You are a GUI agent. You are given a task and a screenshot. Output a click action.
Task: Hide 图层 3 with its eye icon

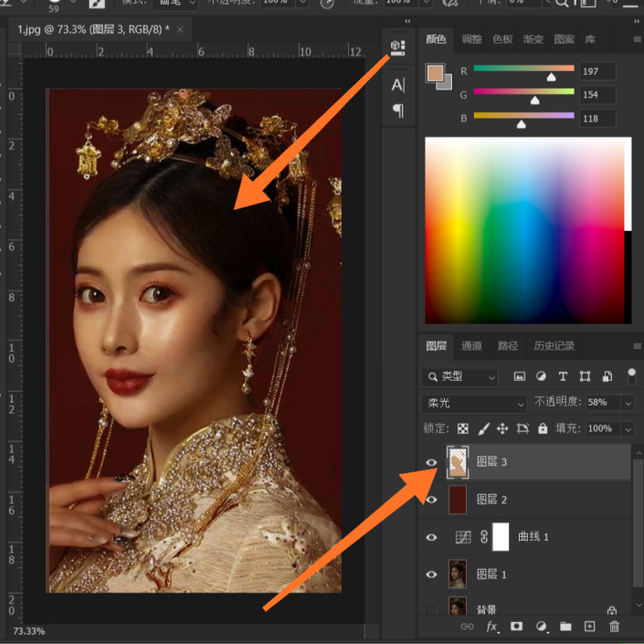(x=431, y=462)
